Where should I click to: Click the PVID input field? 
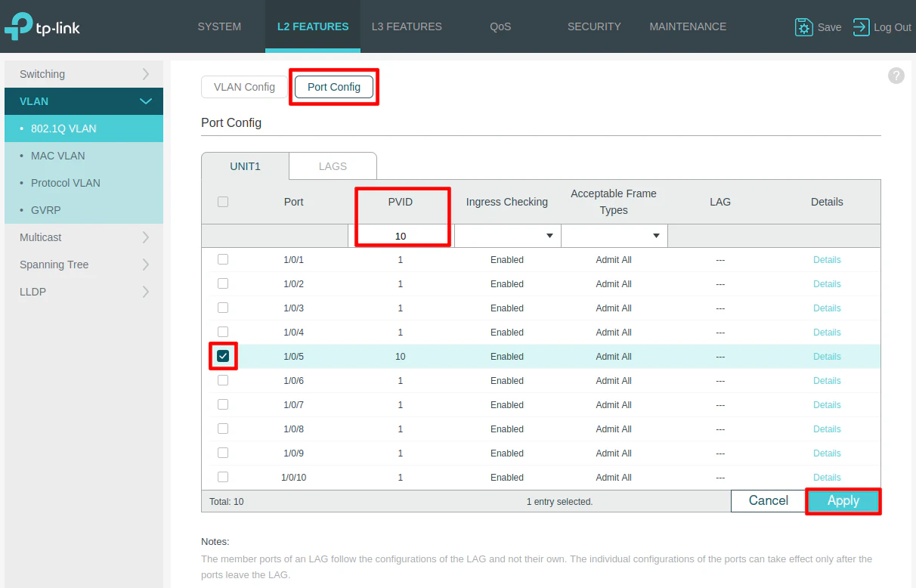[401, 236]
